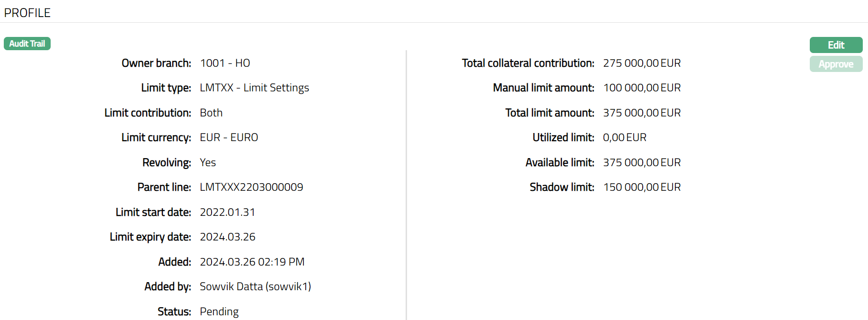Select shadow limit 150 000,00 EUR
Image resolution: width=868 pixels, height=320 pixels.
point(642,187)
